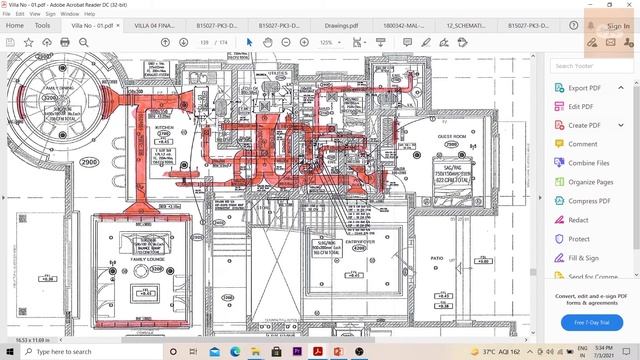Select the highlighter pen tool
640x360 pixels.
click(426, 42)
